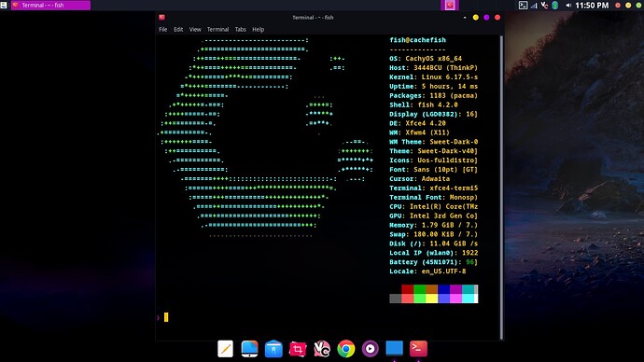
Task: Open the volume speaker icon
Action: (x=568, y=6)
